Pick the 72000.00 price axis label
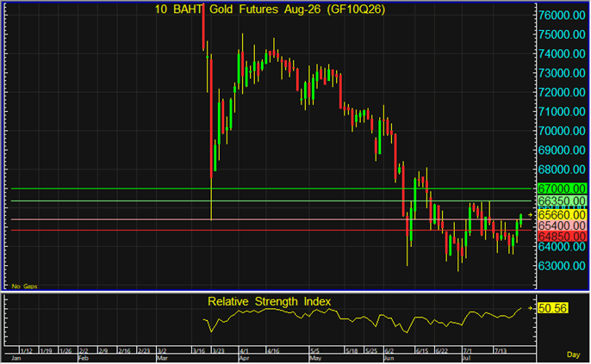The image size is (591, 364). tap(562, 92)
